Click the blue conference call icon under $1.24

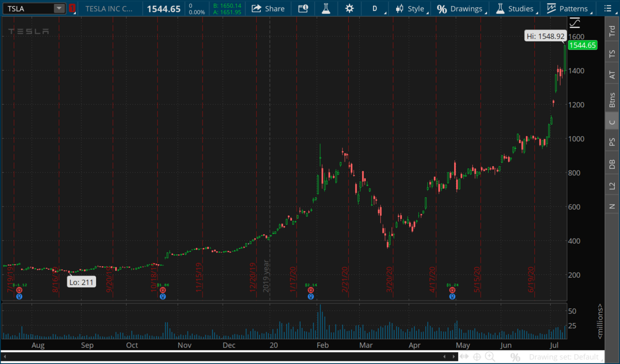point(453,296)
